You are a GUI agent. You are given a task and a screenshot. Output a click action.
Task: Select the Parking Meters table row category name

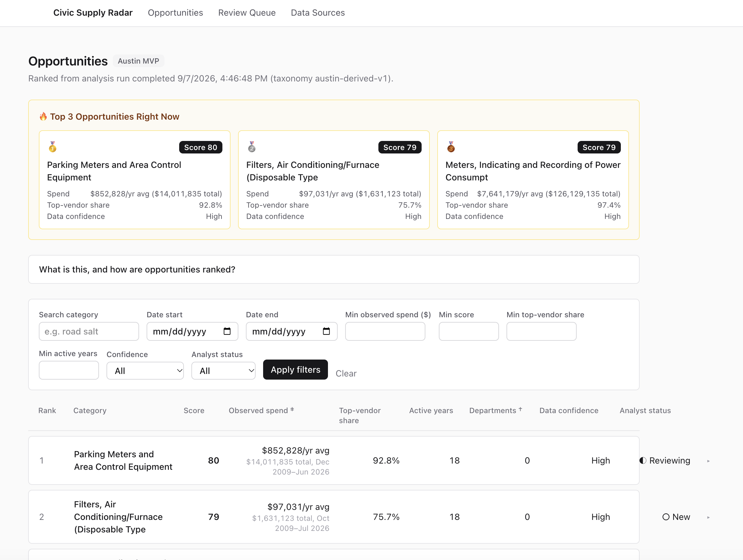pyautogui.click(x=123, y=461)
